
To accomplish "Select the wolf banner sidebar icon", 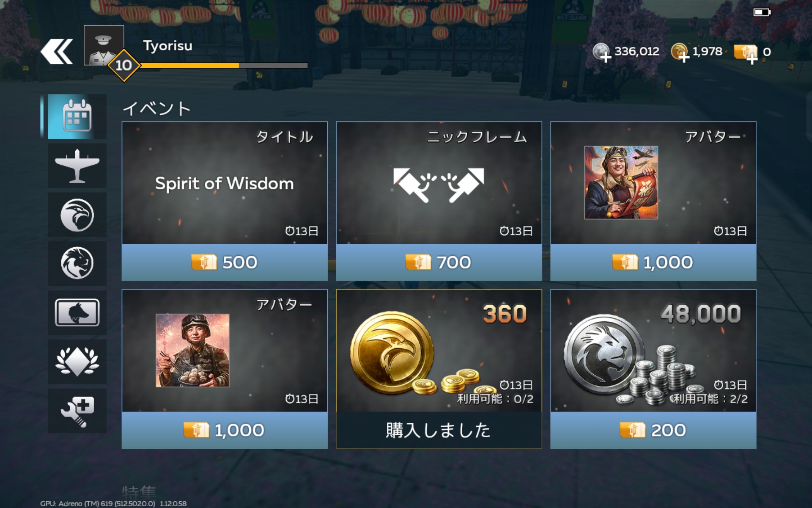I will (x=77, y=312).
